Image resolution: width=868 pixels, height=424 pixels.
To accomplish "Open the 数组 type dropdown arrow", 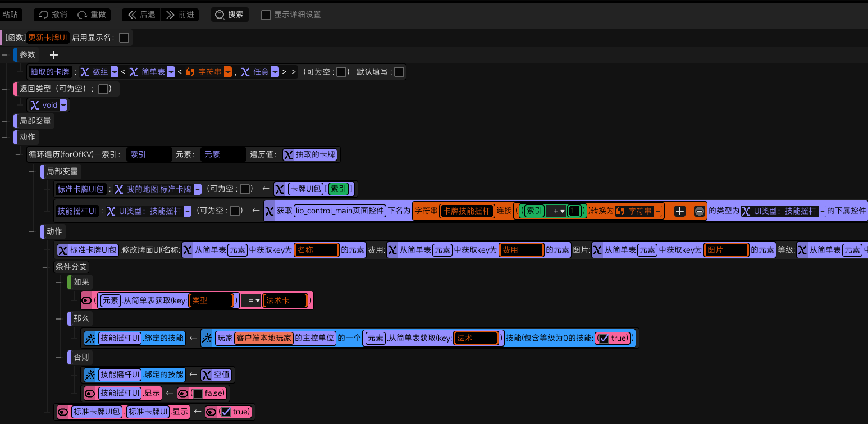I will [115, 72].
